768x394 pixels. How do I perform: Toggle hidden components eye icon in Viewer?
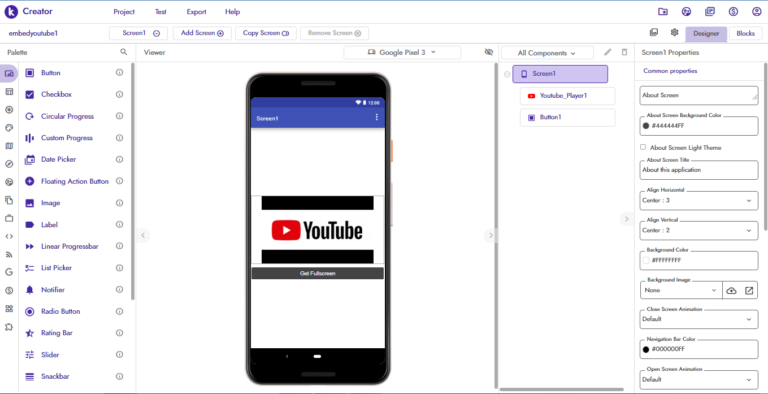tap(488, 52)
